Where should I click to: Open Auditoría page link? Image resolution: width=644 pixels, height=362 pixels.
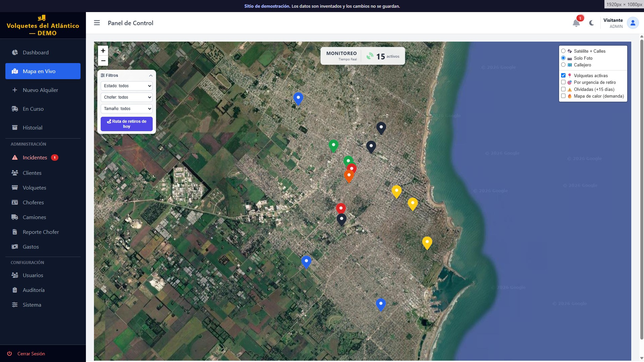[43, 290]
